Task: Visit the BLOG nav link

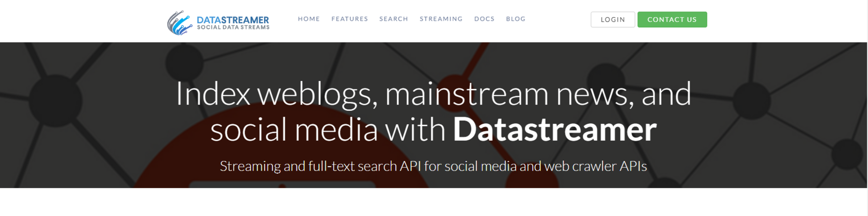Action: pyautogui.click(x=515, y=19)
